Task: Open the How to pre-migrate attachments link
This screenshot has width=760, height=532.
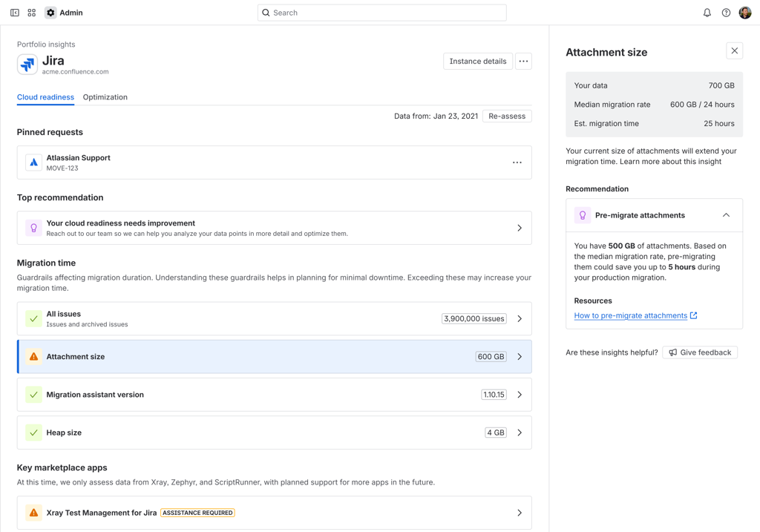Action: click(632, 315)
